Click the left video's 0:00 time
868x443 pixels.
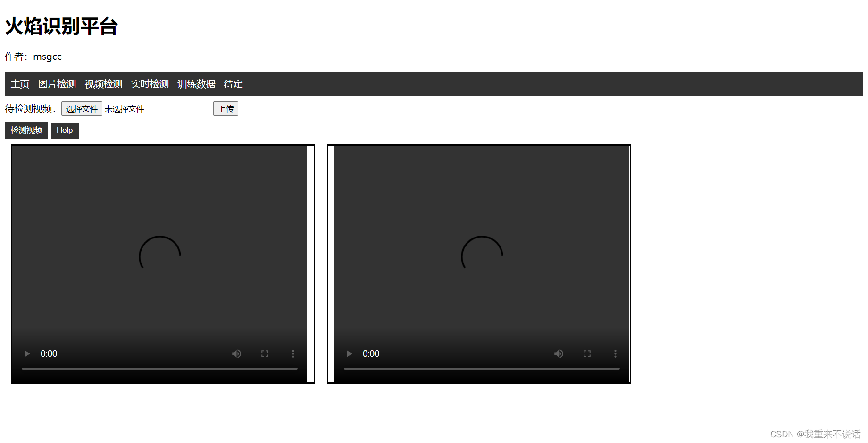click(49, 353)
